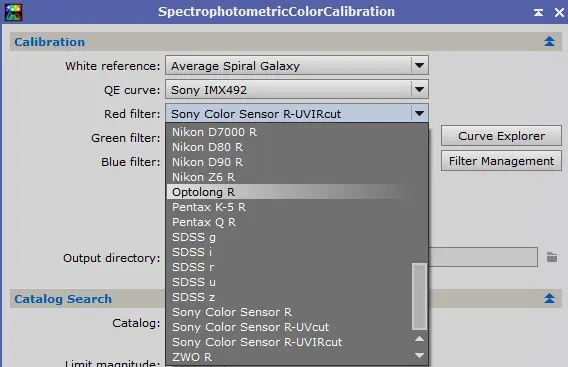Click the Output directory text field
Image resolution: width=568 pixels, height=367 pixels.
coord(483,257)
